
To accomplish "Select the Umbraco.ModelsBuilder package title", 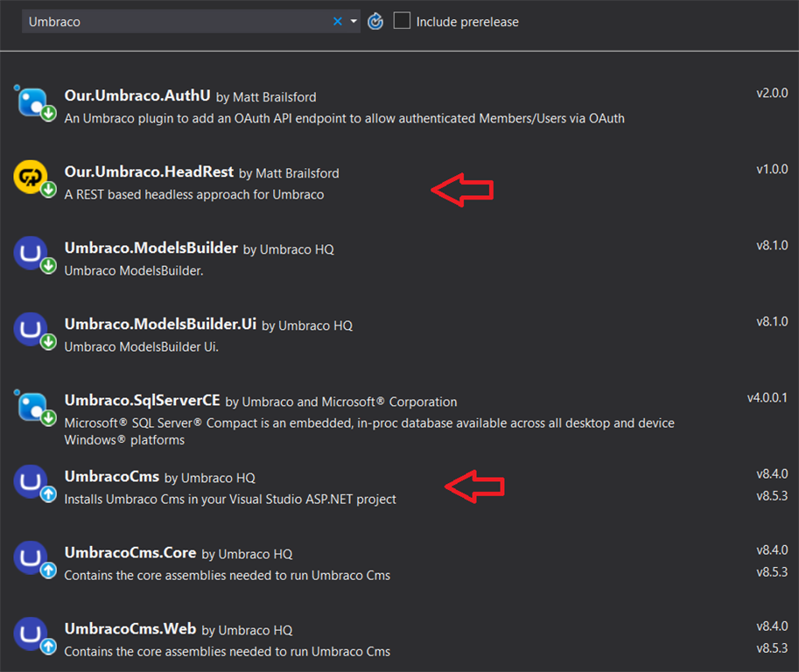I will pos(151,248).
